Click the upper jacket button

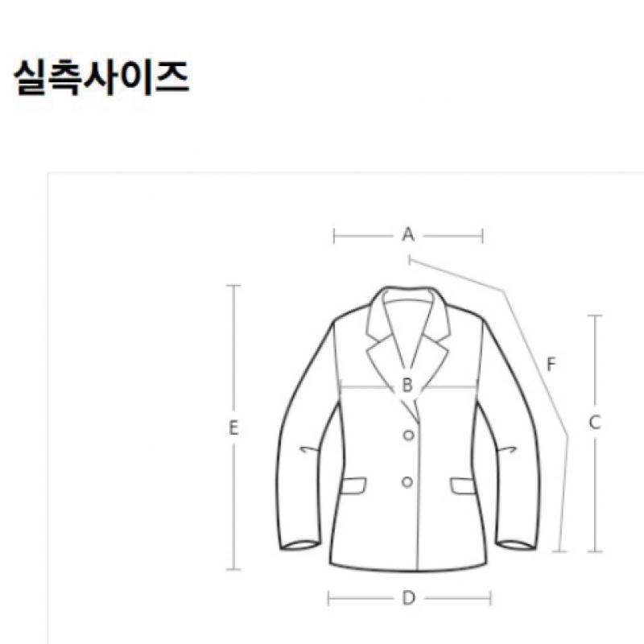coord(408,435)
